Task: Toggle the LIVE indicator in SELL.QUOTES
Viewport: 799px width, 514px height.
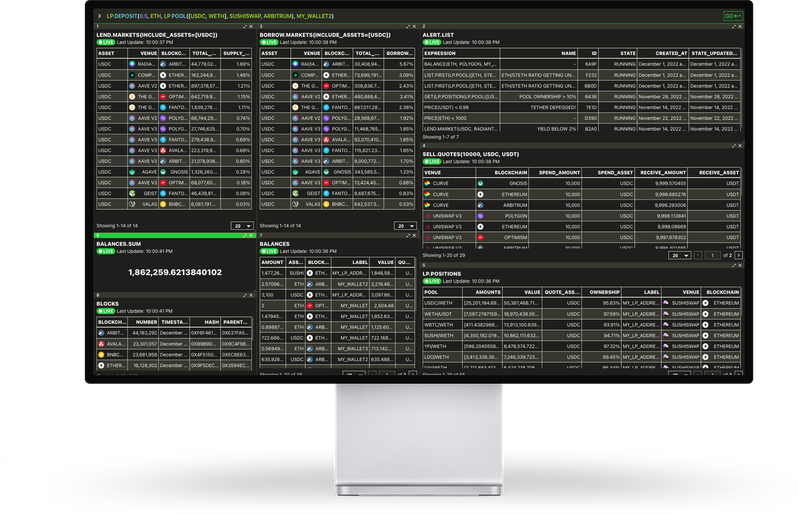Action: click(432, 161)
